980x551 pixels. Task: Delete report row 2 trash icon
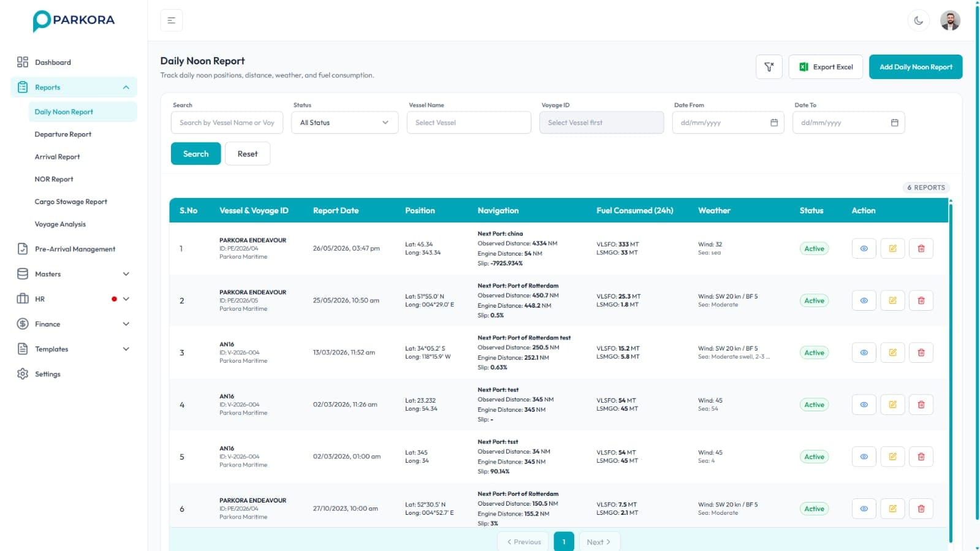[921, 300]
